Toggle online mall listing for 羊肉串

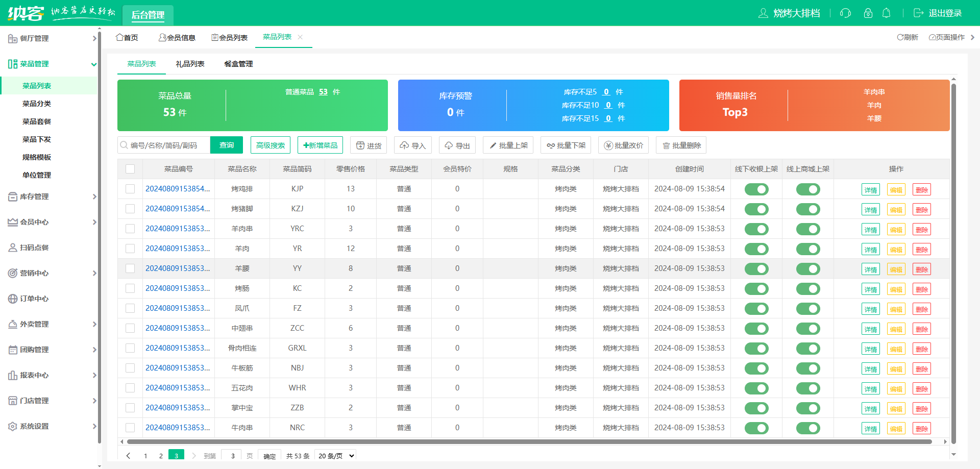(x=807, y=229)
